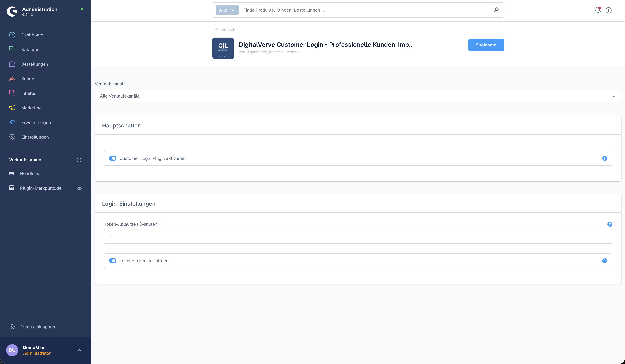Click help icon for Customer Login Plugin aktivieren
Viewport: 625px width, 364px height.
coord(604,158)
